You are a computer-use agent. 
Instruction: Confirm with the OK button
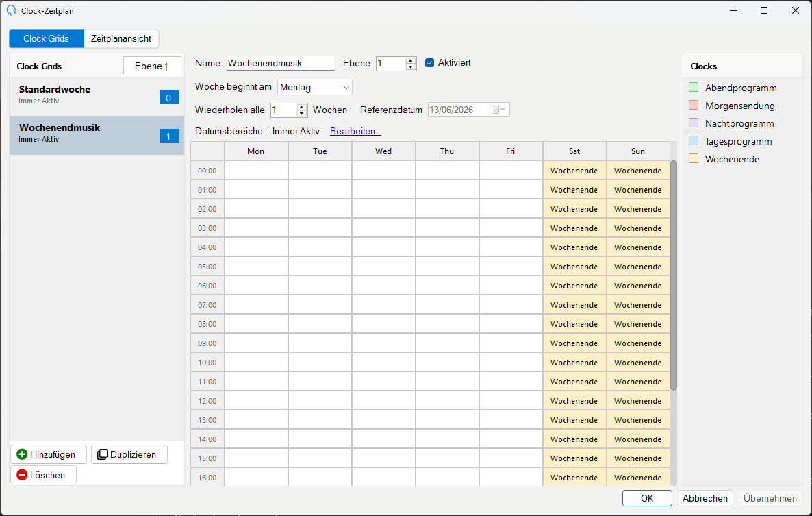(x=647, y=498)
